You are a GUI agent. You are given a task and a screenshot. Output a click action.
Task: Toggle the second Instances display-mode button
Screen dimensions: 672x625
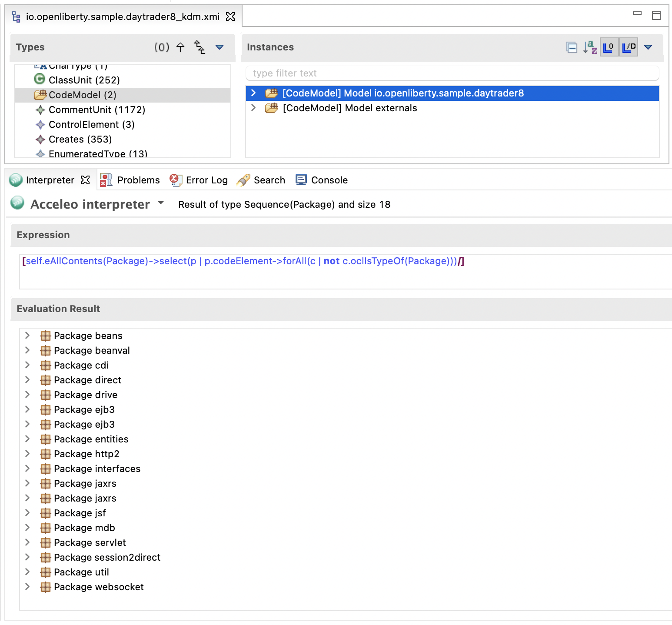pos(629,47)
